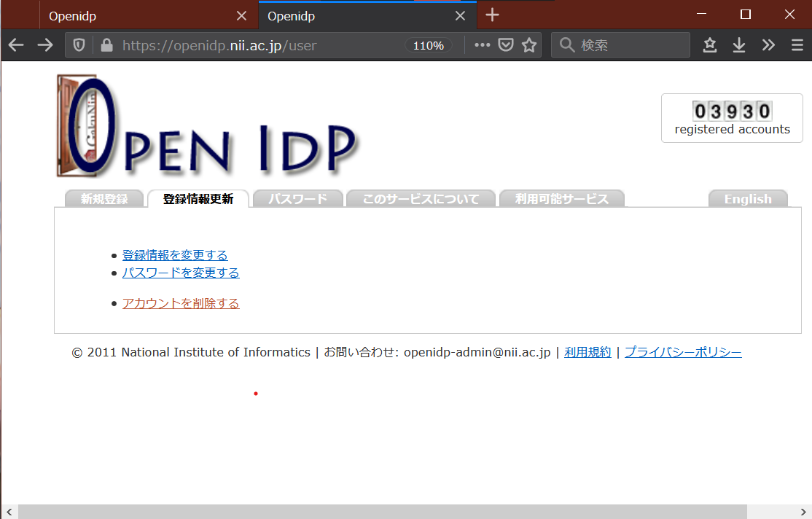Select the 登録情報更新 tab
This screenshot has width=812, height=519.
[198, 199]
